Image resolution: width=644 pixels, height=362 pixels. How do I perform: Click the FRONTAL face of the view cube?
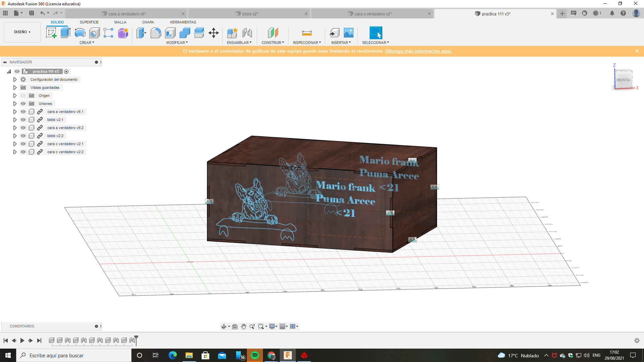(x=623, y=80)
